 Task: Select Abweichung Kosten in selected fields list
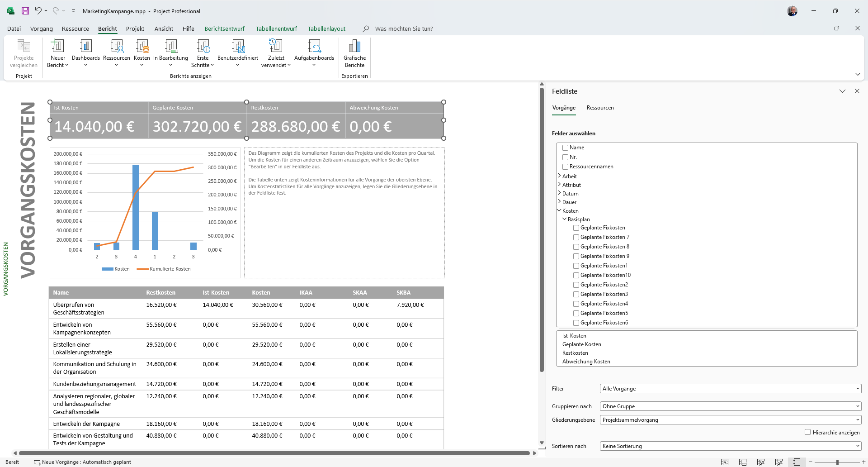click(x=586, y=362)
